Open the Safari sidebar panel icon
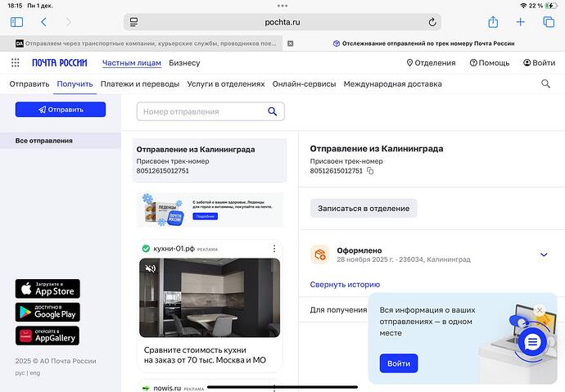565x392 pixels. (16, 22)
